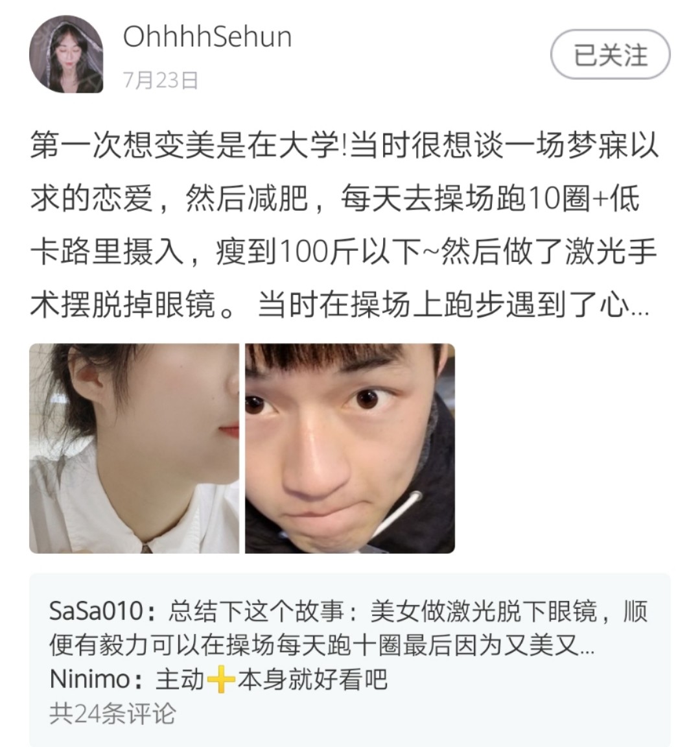This screenshot has height=747, width=700.
Task: Tap the OhhhhSehun username
Action: pyautogui.click(x=207, y=37)
